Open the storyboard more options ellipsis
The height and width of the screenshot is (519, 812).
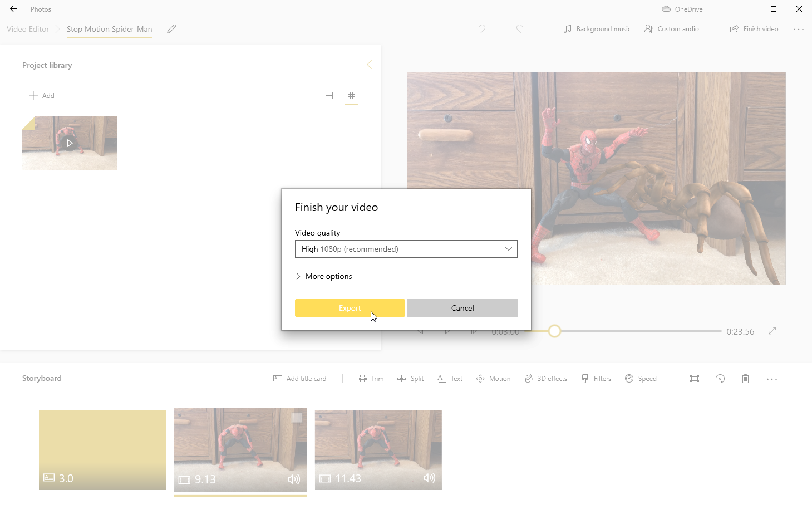tap(772, 379)
